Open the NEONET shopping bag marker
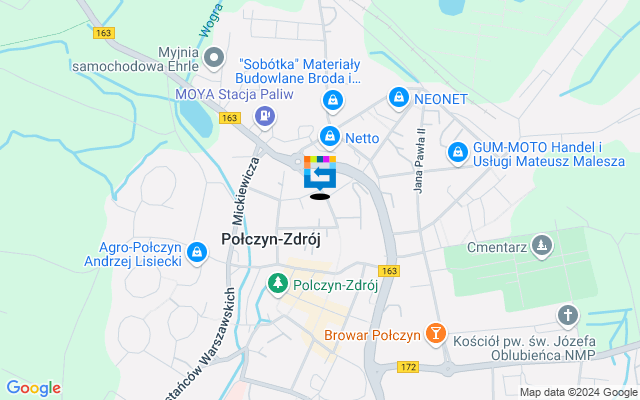Screen dimensions: 640x400 [398, 98]
